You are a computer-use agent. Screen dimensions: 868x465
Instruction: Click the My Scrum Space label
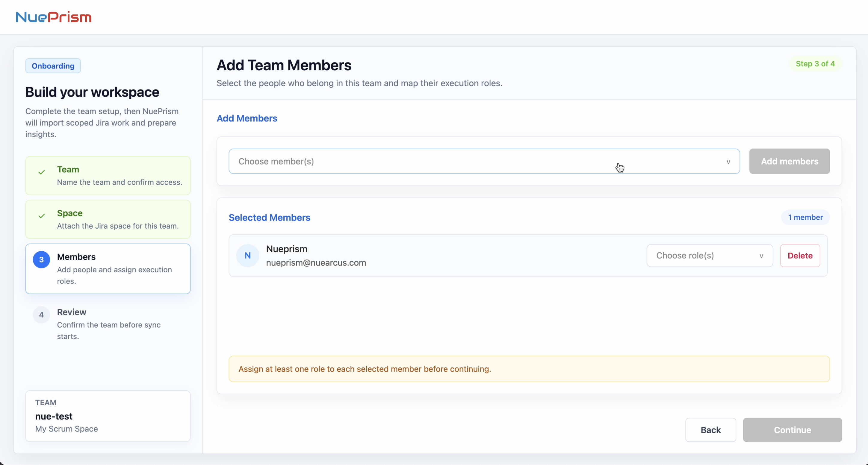[66, 428]
